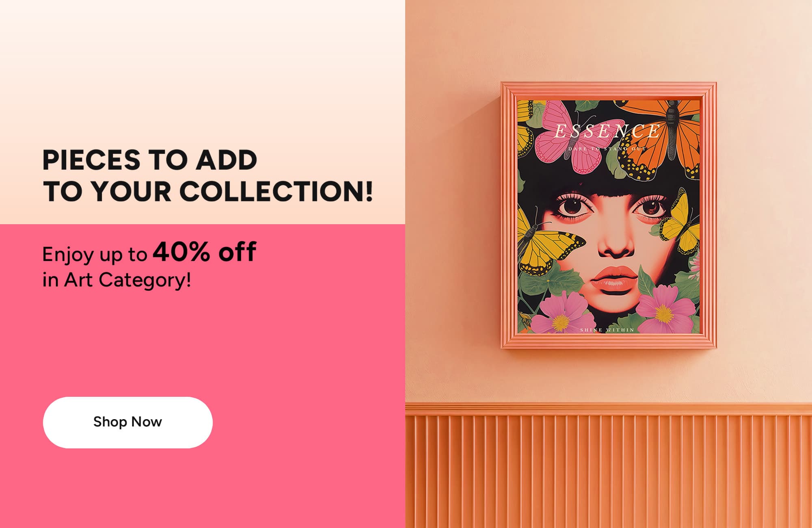Viewport: 812px width, 528px height.
Task: Select the bold "40% off" text
Action: tap(205, 251)
